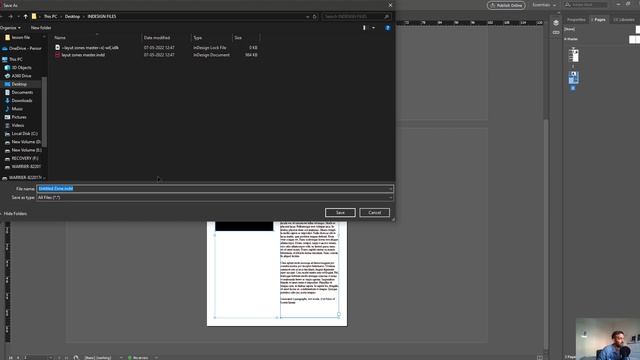Change the view with the view icon
This screenshot has height=360, width=640.
pos(364,28)
